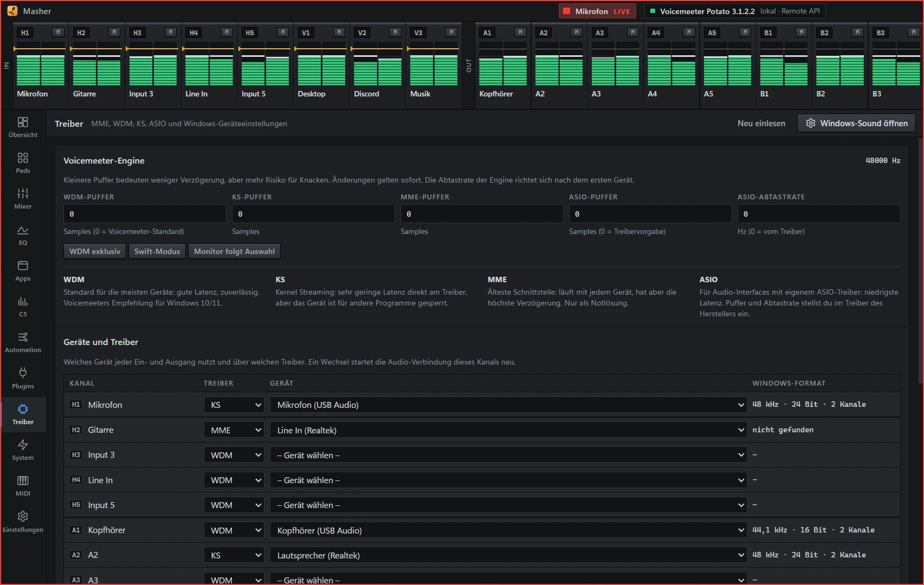924x585 pixels.
Task: Mute the A1 Kopfhörer output strip
Action: click(521, 32)
